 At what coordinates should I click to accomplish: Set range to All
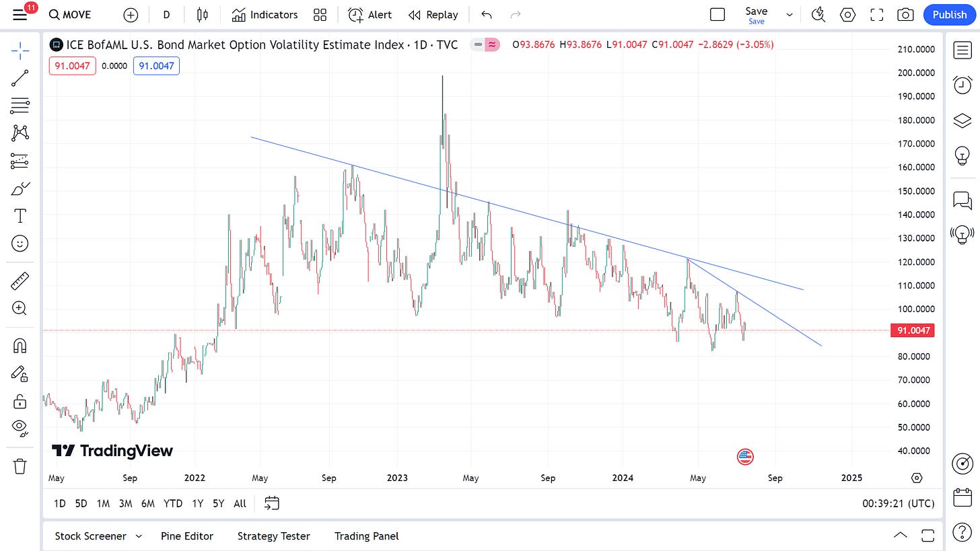240,503
